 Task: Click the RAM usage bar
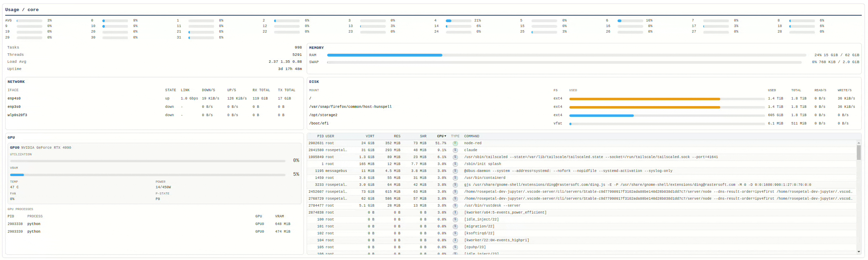click(567, 55)
